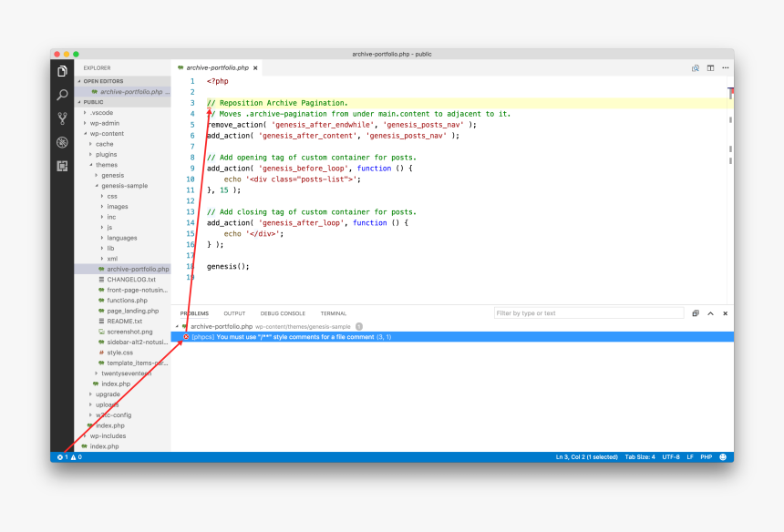The width and height of the screenshot is (784, 532).
Task: Maximize the panel with the up chevron
Action: 710,313
